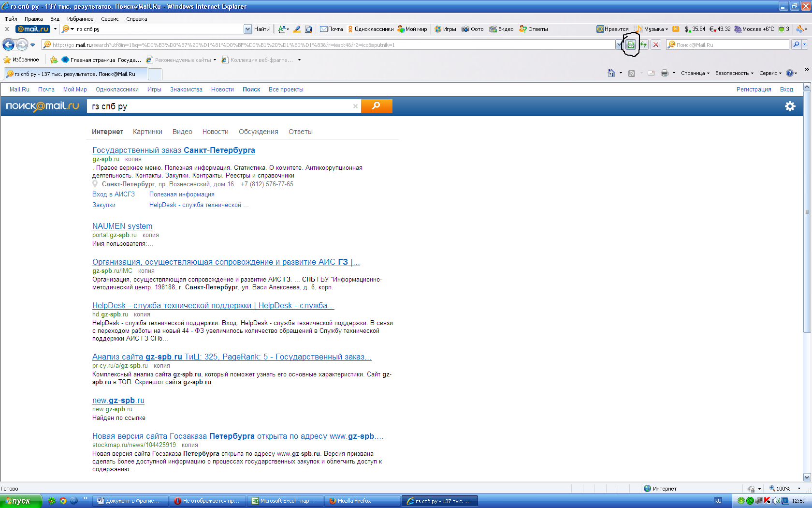The width and height of the screenshot is (812, 508).
Task: Click the page search magnifier icon on Mail.Ru toolbar
Action: [309, 29]
